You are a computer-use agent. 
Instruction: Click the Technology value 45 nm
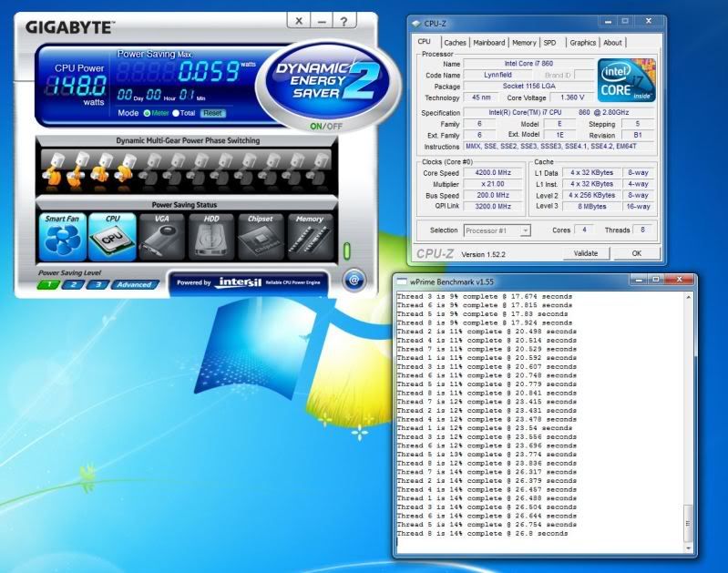[x=481, y=97]
